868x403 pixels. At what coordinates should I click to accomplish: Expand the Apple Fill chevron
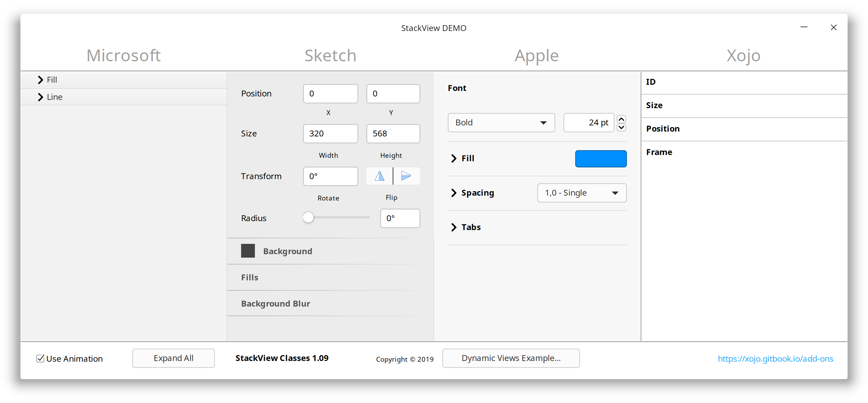click(x=454, y=158)
